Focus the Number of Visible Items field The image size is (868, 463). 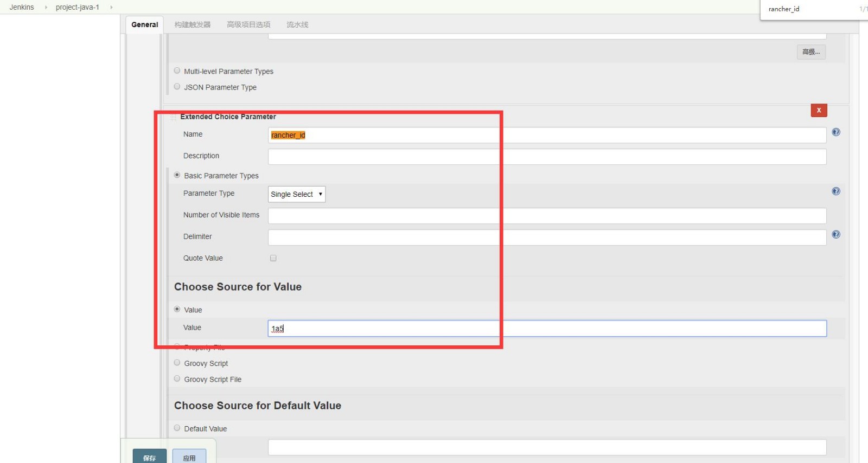(x=547, y=216)
